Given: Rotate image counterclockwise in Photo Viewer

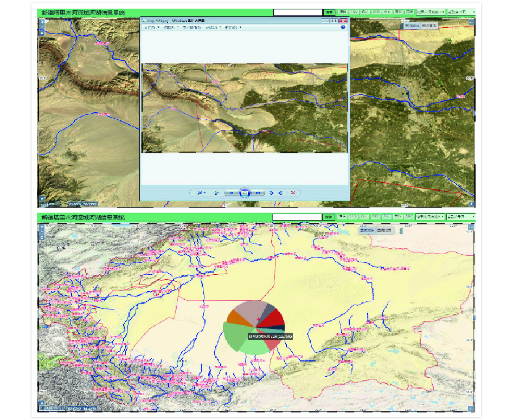Looking at the screenshot, I should click(x=271, y=193).
